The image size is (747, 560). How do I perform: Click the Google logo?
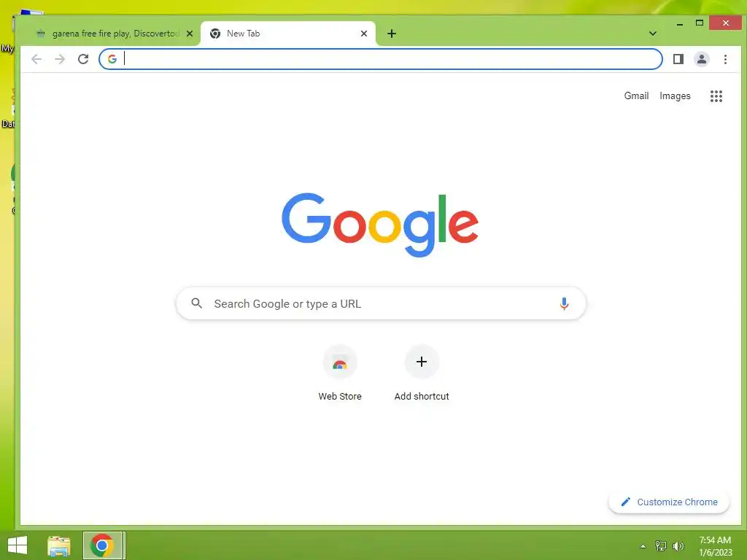click(x=379, y=225)
